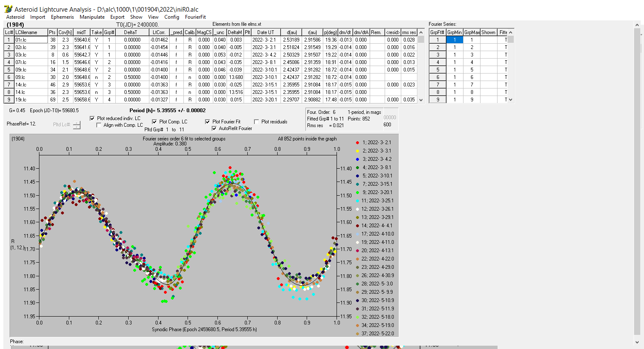Click Take value 'n' for 14.lc row

(x=96, y=92)
